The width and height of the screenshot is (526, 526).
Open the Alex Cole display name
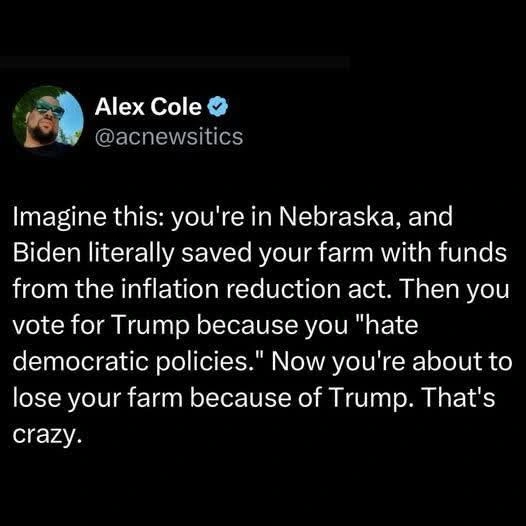pyautogui.click(x=148, y=107)
